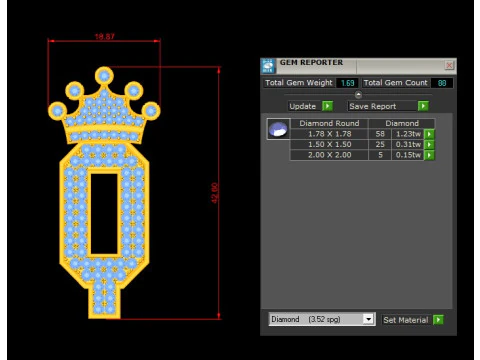Click the 0.15tw total weight cell
The height and width of the screenshot is (360, 480).
pyautogui.click(x=408, y=155)
